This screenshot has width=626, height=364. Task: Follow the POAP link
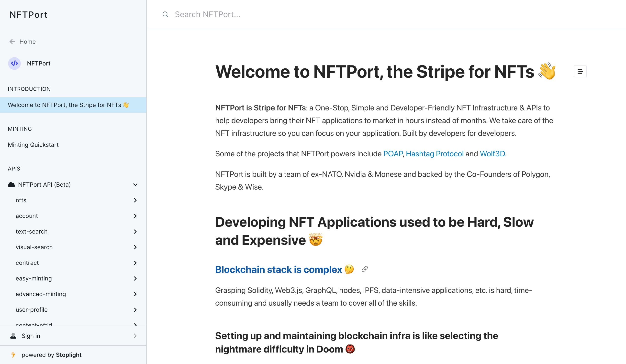[393, 154]
